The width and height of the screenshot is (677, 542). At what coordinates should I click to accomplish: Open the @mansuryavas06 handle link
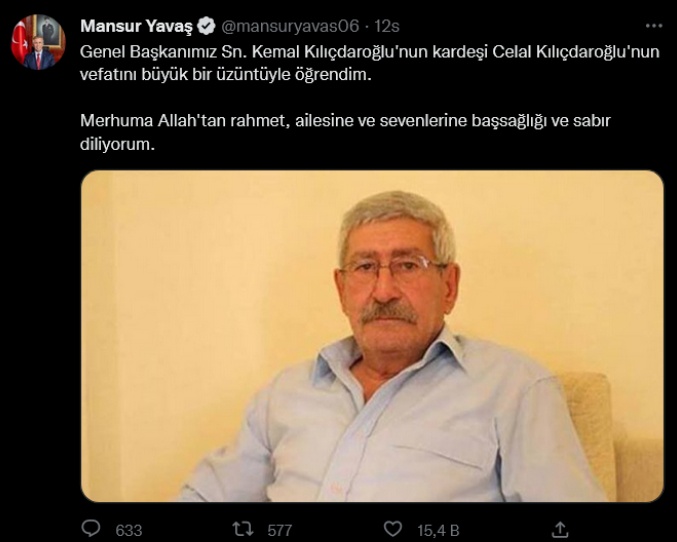[290, 26]
